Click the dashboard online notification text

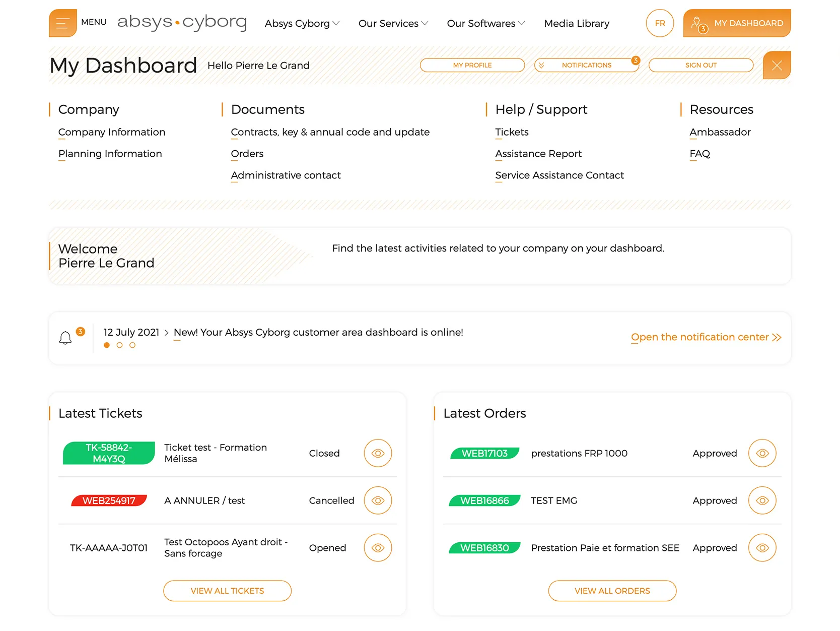(x=318, y=332)
